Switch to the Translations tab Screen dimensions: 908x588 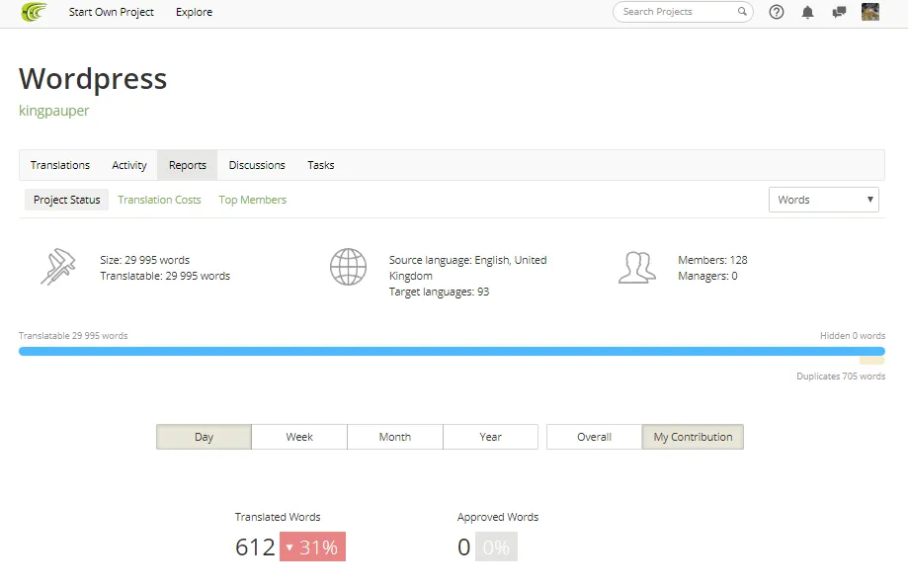[60, 165]
